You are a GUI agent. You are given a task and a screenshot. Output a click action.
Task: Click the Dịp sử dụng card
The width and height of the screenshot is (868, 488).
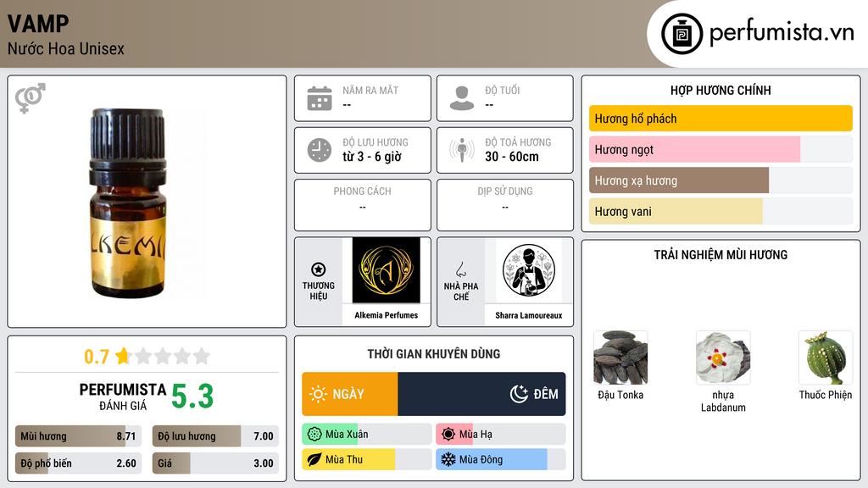(x=505, y=205)
